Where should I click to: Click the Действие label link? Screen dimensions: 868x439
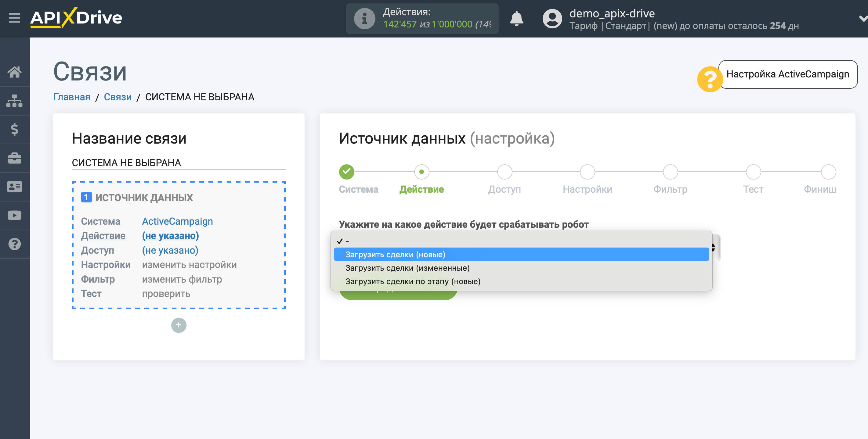point(103,236)
